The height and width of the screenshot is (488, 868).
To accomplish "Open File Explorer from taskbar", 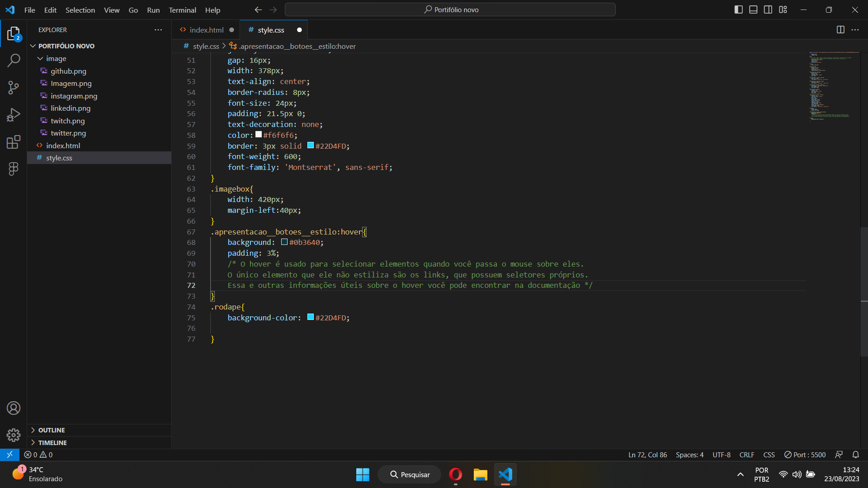I will [480, 474].
